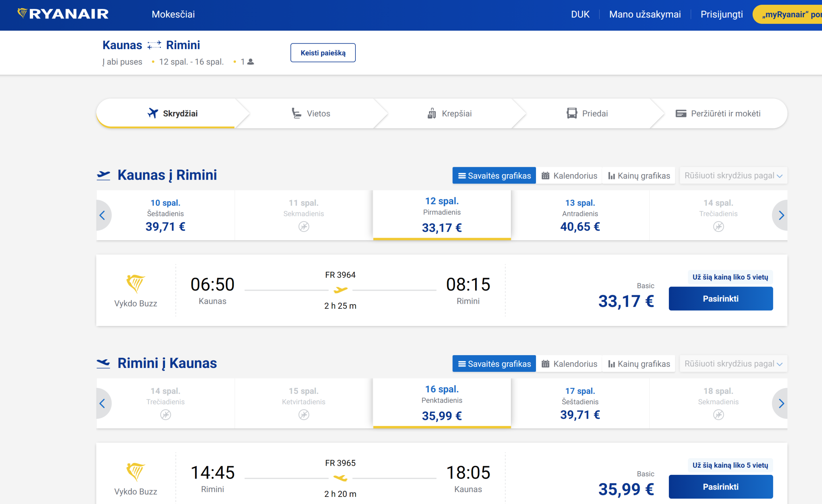Open the Mokesčiai menu item
The width and height of the screenshot is (822, 504).
(x=173, y=14)
